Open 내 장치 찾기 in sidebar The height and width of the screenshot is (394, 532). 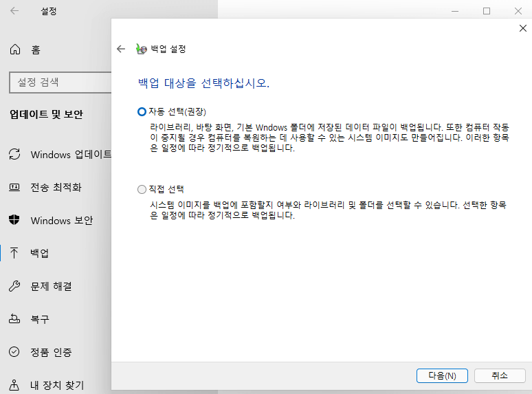coord(57,385)
